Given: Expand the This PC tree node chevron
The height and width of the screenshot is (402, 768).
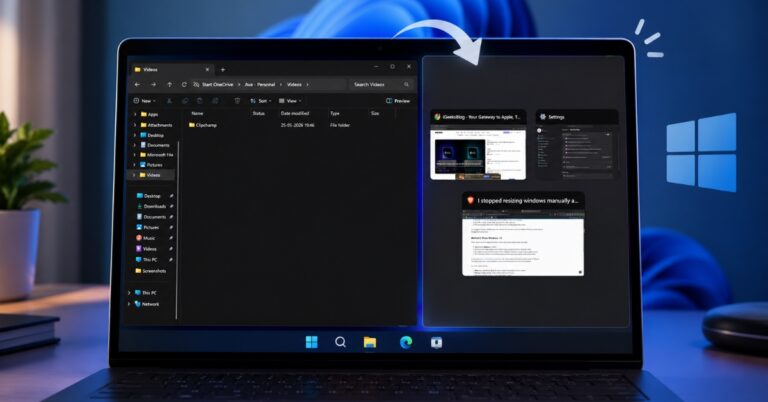Looking at the screenshot, I should click(x=129, y=293).
